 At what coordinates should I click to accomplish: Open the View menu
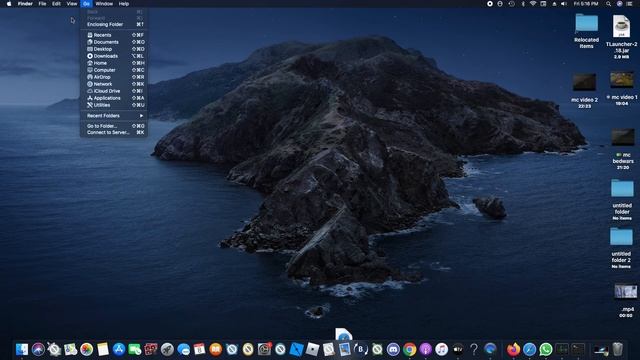tap(72, 4)
